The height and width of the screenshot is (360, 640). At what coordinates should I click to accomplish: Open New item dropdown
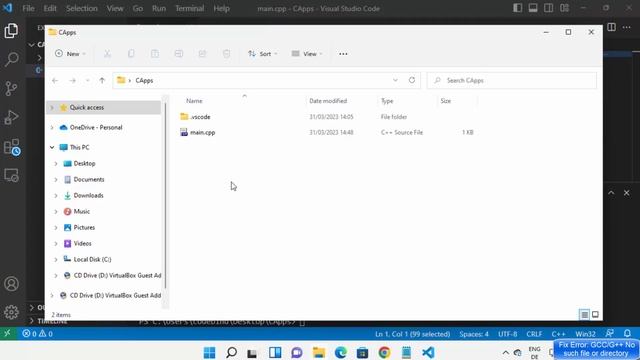[x=70, y=54]
